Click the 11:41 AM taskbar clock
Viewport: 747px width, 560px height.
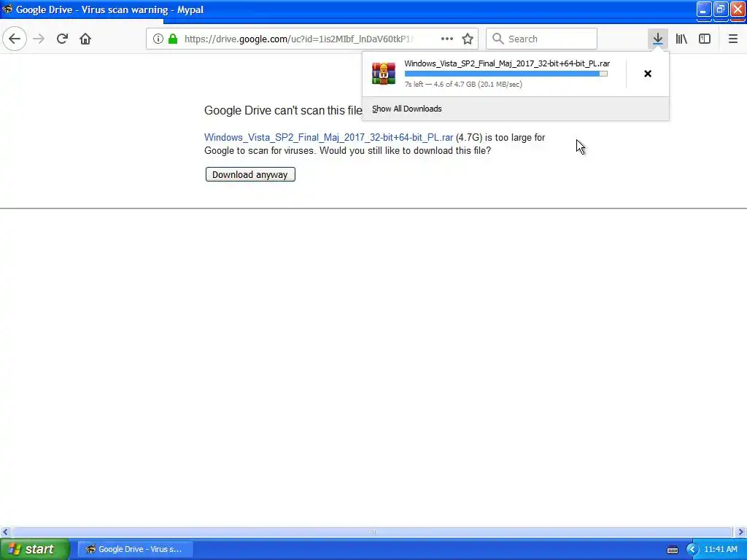point(721,549)
